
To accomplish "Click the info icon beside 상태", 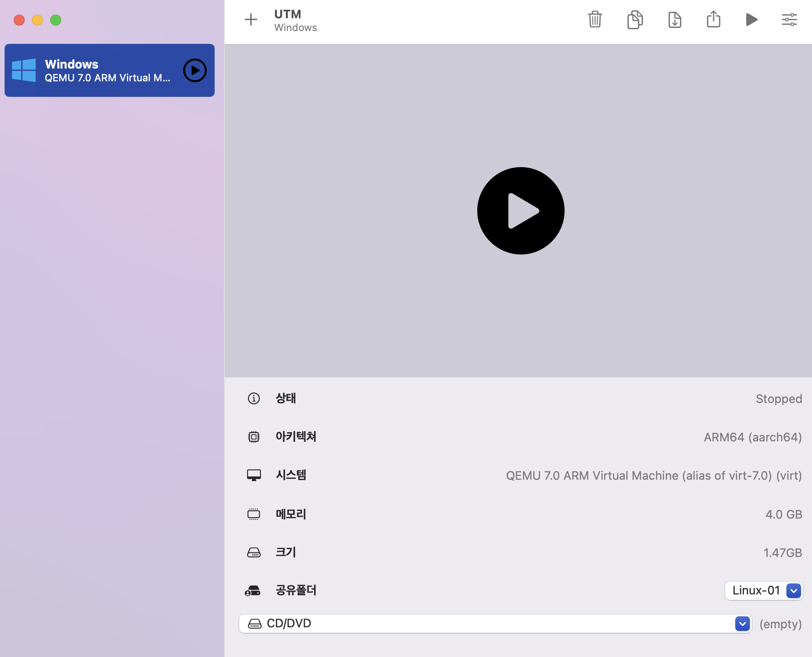I will click(x=254, y=398).
